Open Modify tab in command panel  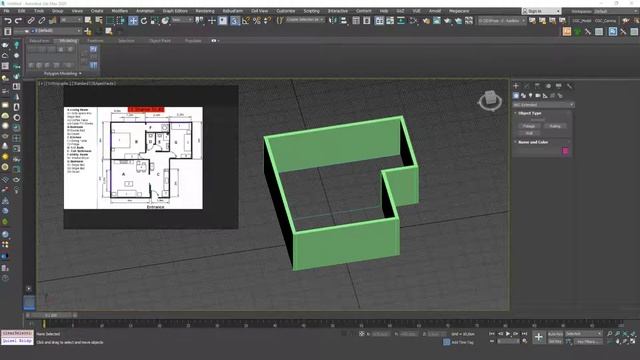click(527, 86)
